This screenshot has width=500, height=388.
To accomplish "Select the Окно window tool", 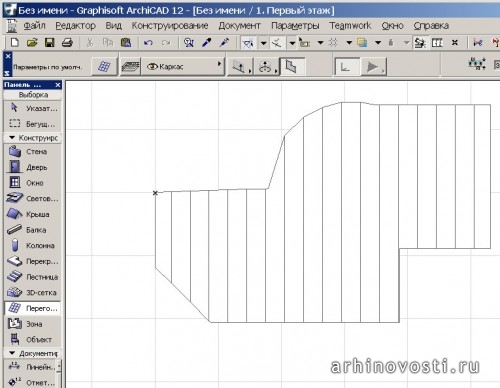I will pyautogui.click(x=33, y=183).
